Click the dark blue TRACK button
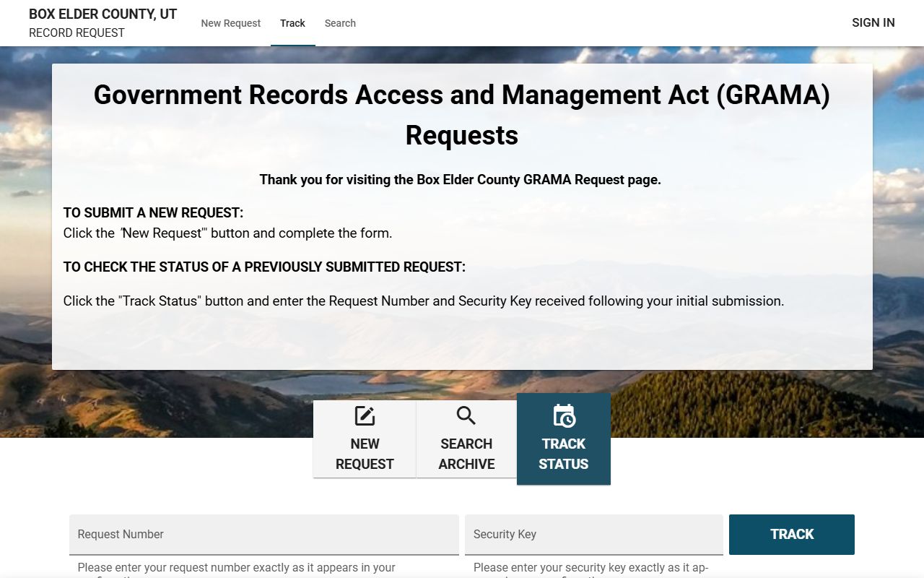The height and width of the screenshot is (578, 924). [792, 535]
